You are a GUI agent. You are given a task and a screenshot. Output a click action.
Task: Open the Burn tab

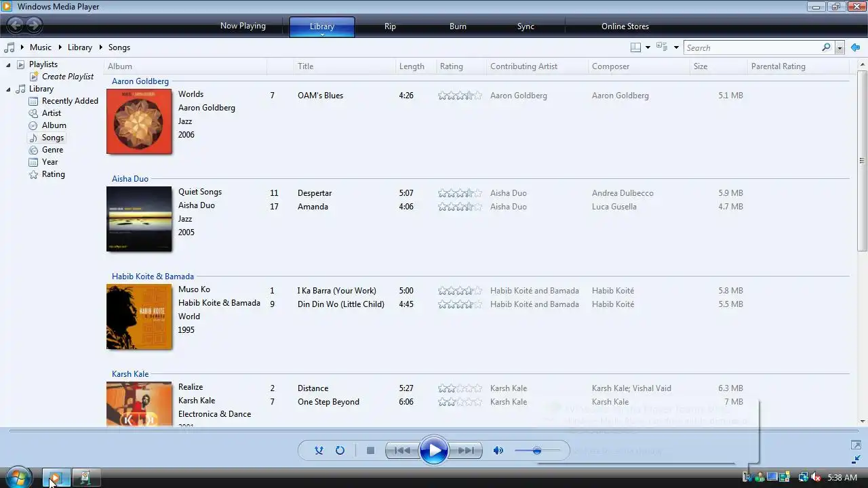[x=458, y=26]
